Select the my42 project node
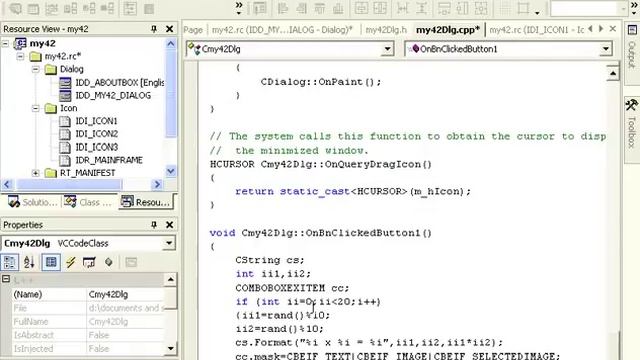Image resolution: width=640 pixels, height=360 pixels. [x=42, y=43]
